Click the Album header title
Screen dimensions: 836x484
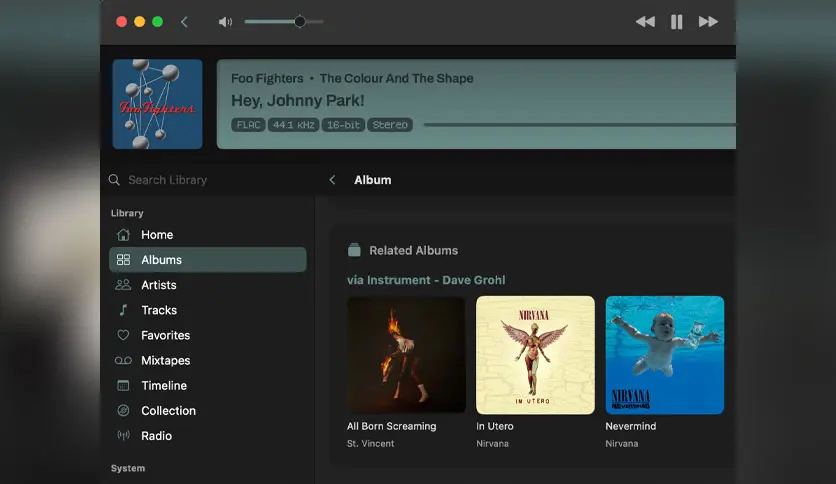click(373, 180)
